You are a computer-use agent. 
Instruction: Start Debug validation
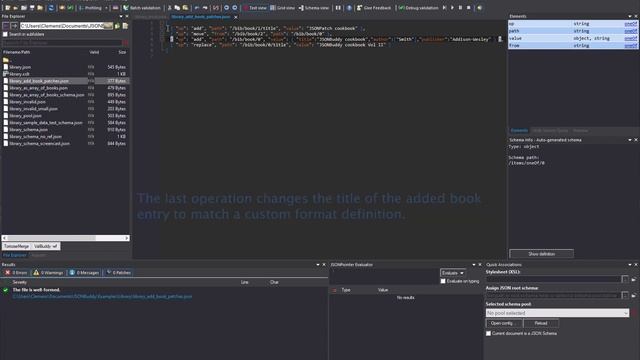point(418,8)
